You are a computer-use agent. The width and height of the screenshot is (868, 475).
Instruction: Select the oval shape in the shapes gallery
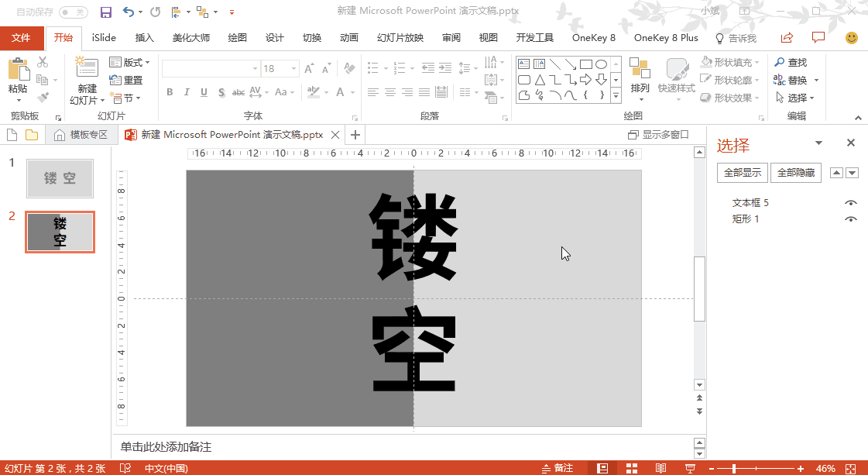click(x=602, y=64)
